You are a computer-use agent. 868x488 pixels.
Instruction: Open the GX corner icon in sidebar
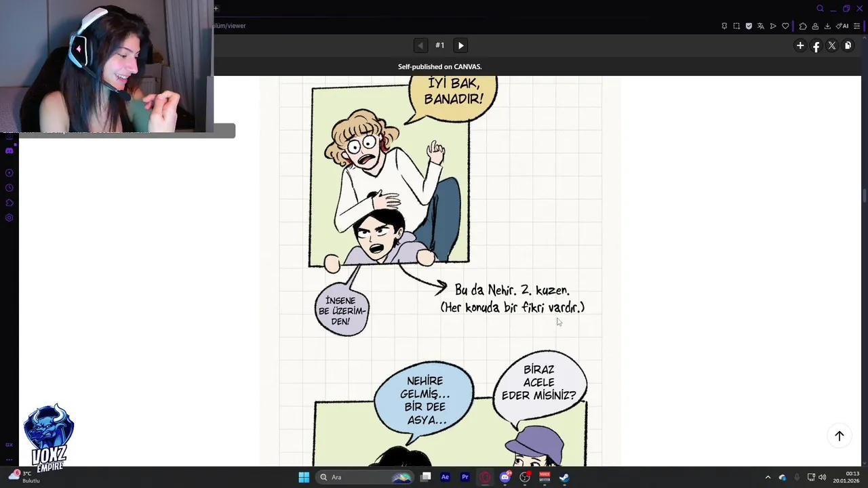click(9, 445)
